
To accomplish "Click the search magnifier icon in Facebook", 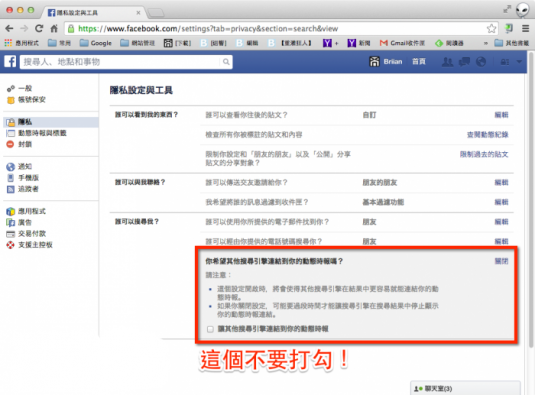I will click(226, 62).
